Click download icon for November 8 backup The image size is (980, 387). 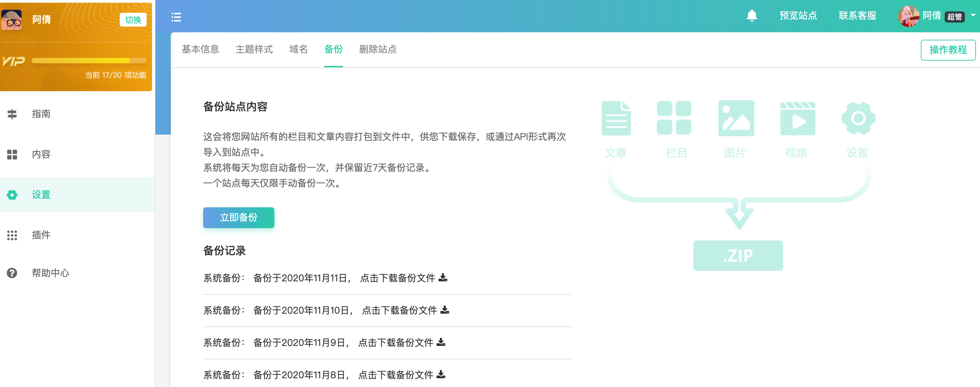(x=441, y=375)
